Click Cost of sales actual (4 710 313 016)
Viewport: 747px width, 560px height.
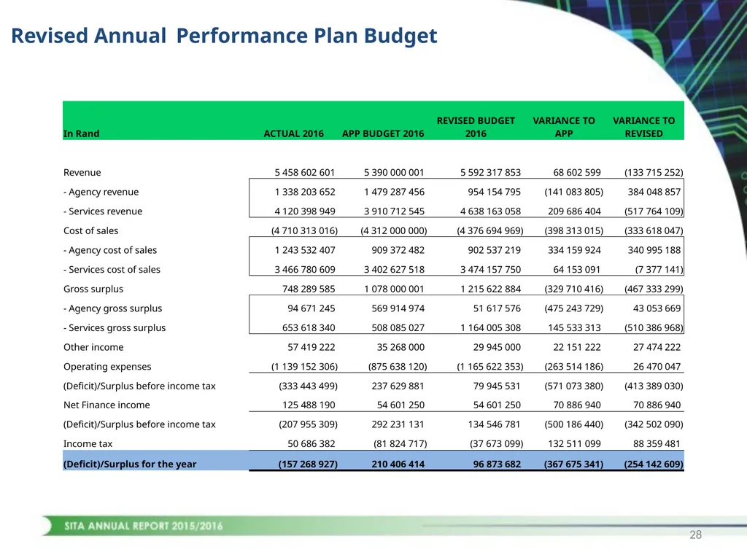[304, 231]
